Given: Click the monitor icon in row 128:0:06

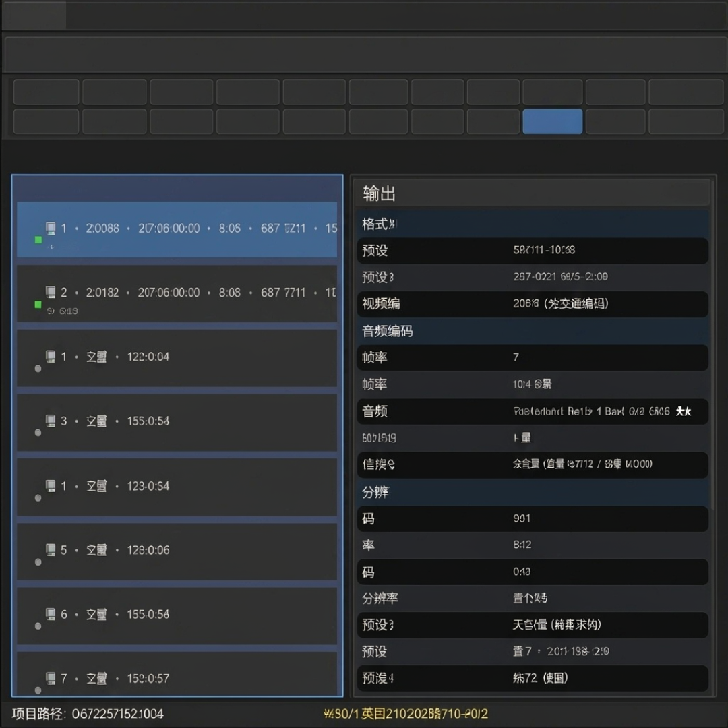Looking at the screenshot, I should (51, 550).
